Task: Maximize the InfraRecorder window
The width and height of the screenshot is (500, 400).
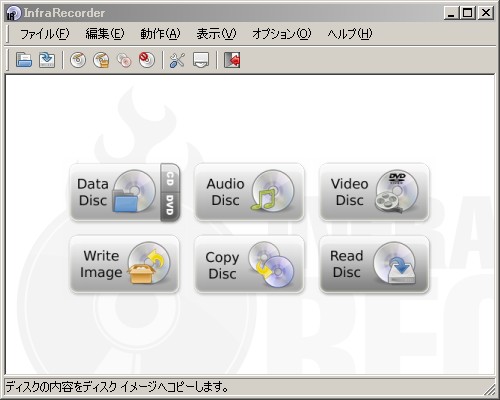Action: pos(467,13)
